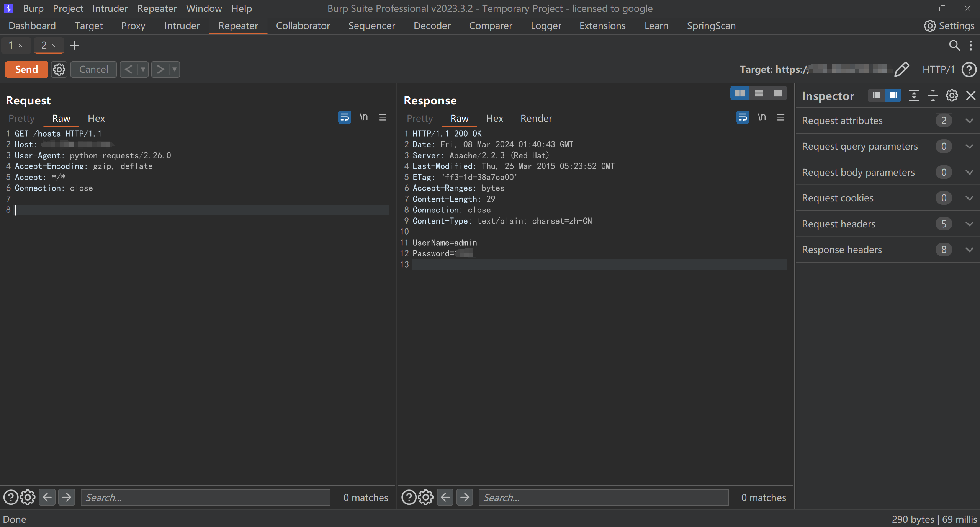Open Request pane hamburger menu
Viewport: 980px width, 527px height.
pos(383,117)
